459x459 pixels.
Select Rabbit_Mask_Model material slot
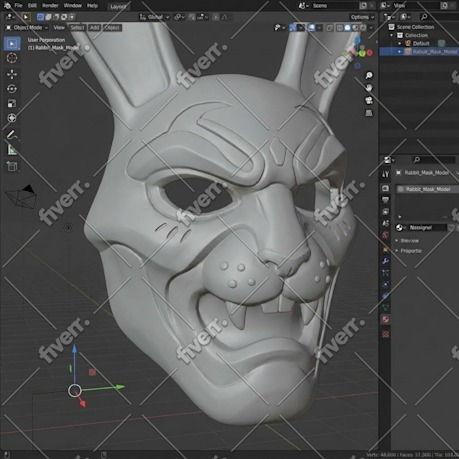tap(427, 189)
